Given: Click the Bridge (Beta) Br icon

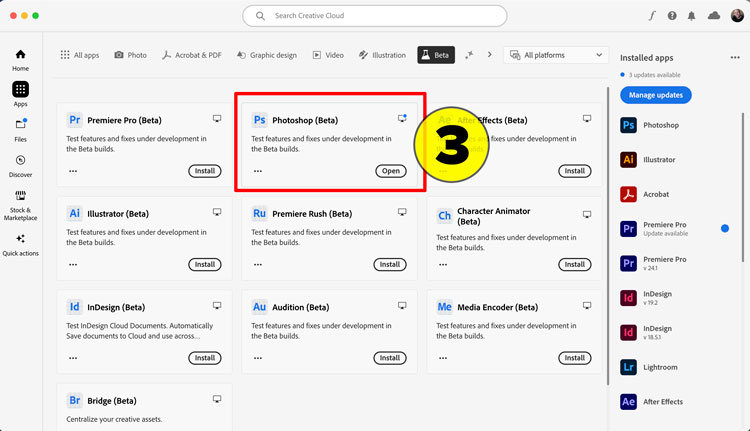Looking at the screenshot, I should click(x=74, y=400).
